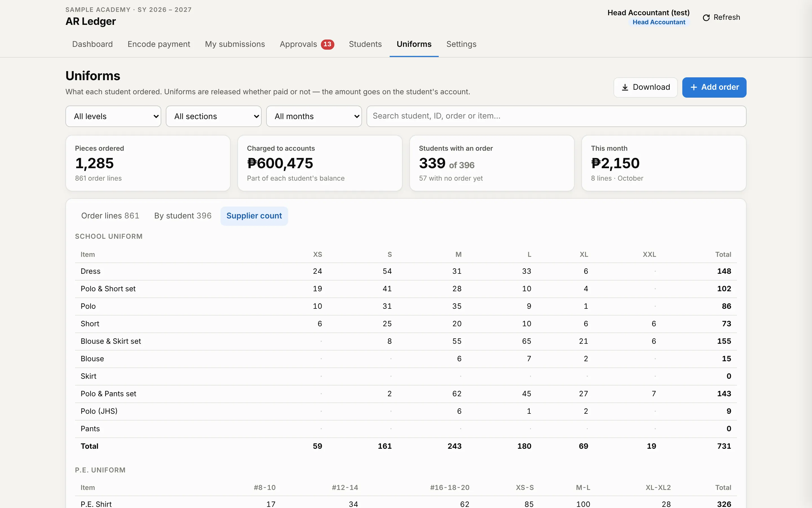Switch to By student 396 view
The height and width of the screenshot is (508, 812).
point(182,216)
